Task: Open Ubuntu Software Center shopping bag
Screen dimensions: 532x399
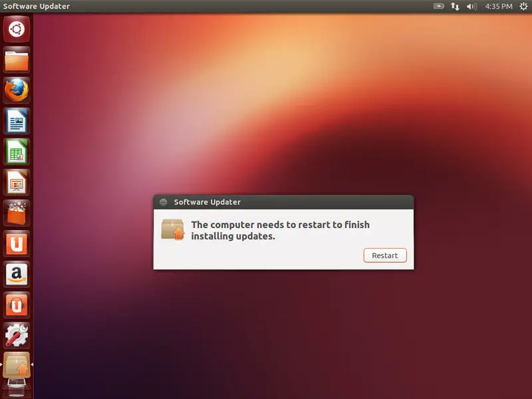Action: (x=16, y=213)
